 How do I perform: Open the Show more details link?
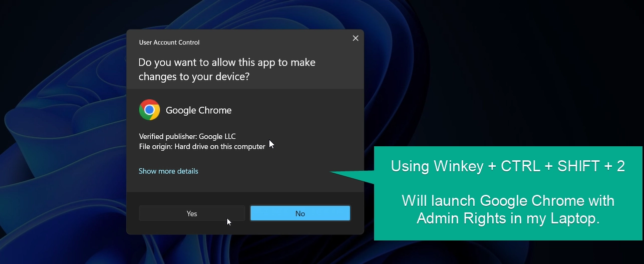[x=168, y=171]
